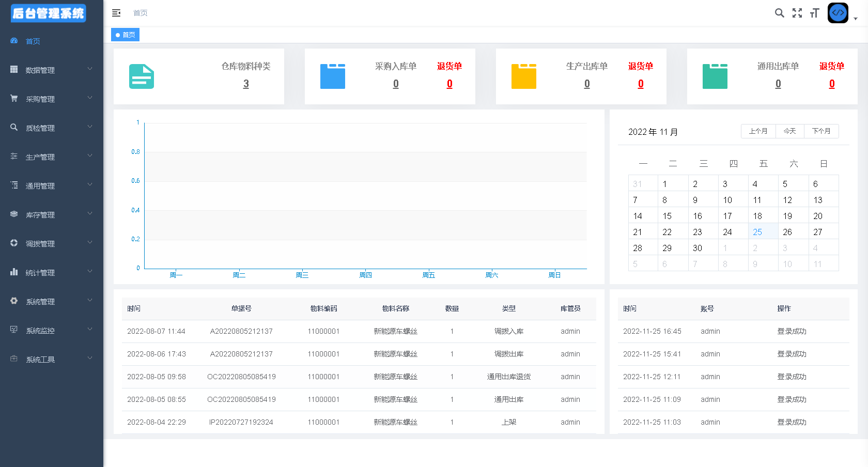Image resolution: width=868 pixels, height=467 pixels.
Task: Open the search magnifier in top bar
Action: click(780, 13)
